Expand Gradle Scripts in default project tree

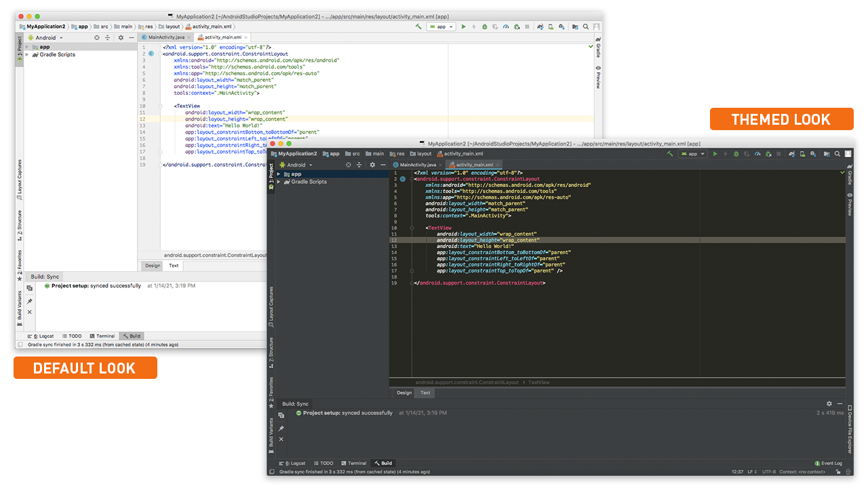tap(27, 54)
